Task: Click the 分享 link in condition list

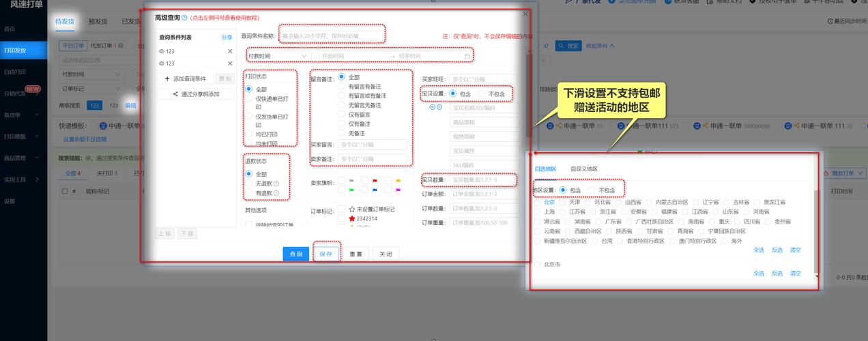Action: (227, 37)
